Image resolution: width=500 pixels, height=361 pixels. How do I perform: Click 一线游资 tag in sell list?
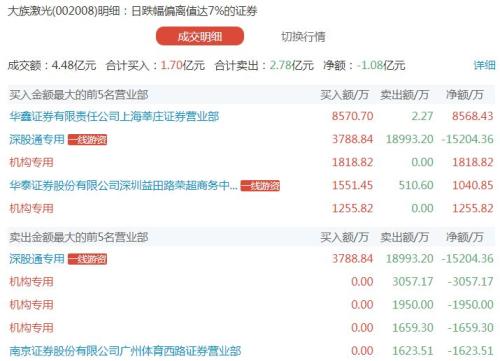[87, 259]
